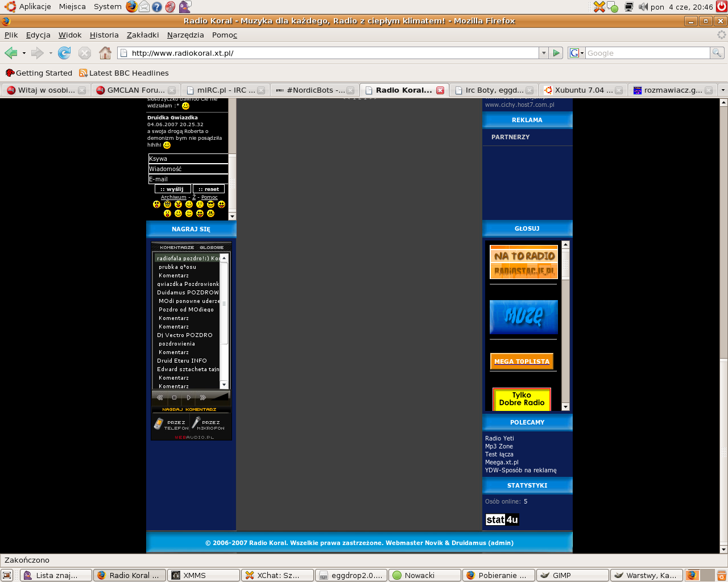Open the Zakładki menu

tap(143, 35)
